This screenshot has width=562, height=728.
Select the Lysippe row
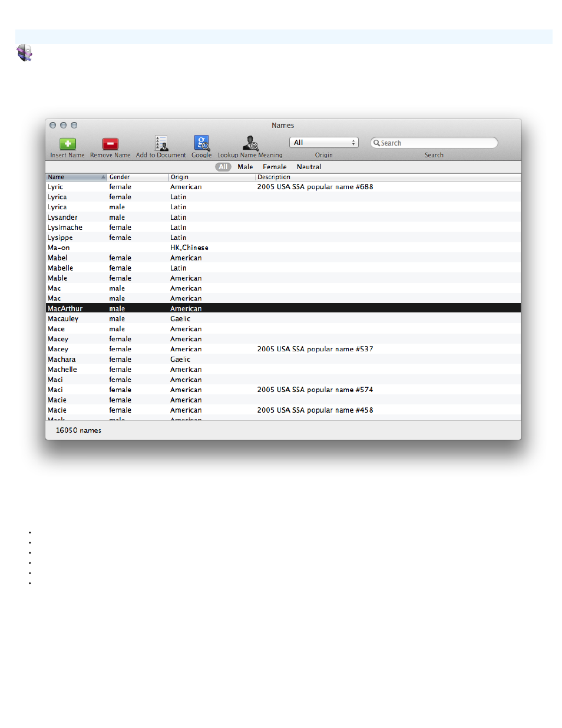click(283, 238)
